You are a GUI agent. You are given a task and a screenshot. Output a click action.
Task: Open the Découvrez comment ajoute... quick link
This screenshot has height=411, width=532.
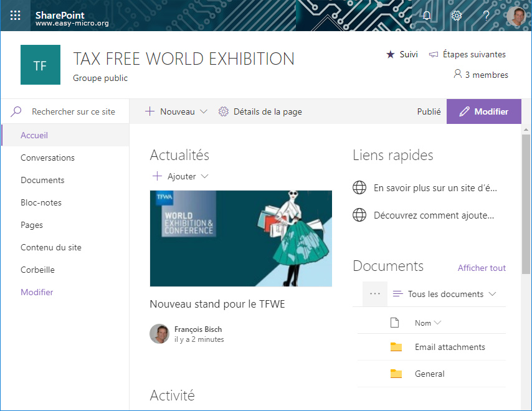434,215
